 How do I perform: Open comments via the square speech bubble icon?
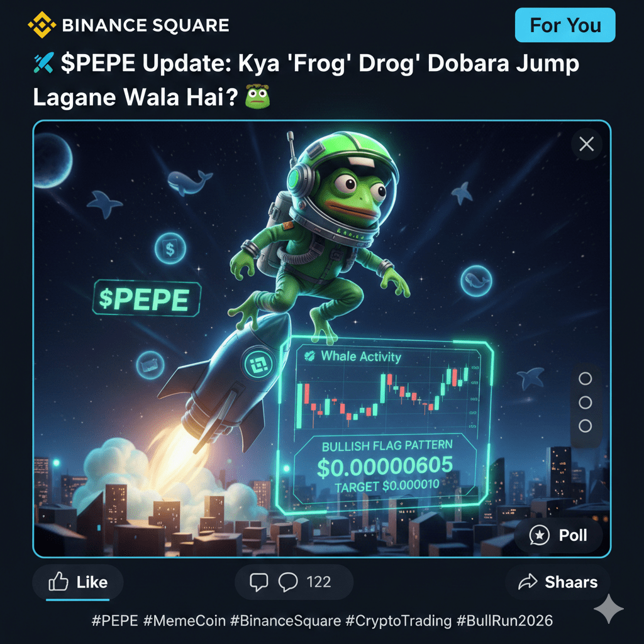pyautogui.click(x=258, y=582)
